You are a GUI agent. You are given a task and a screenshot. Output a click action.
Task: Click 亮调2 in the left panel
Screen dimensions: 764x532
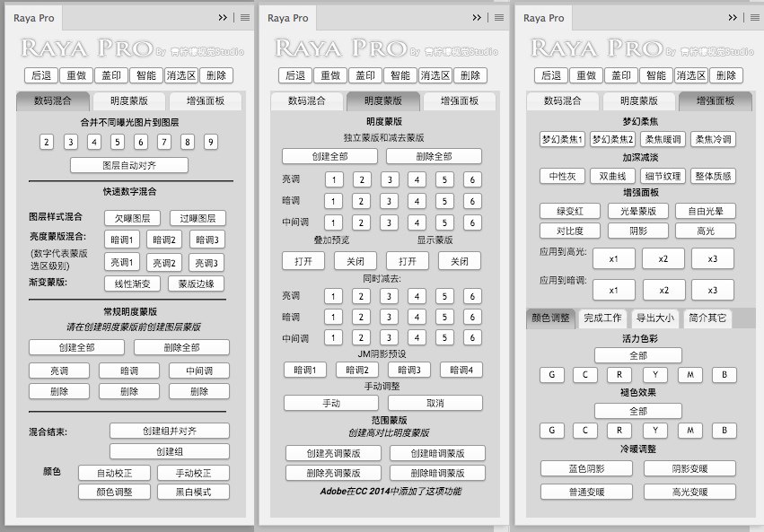pyautogui.click(x=164, y=263)
